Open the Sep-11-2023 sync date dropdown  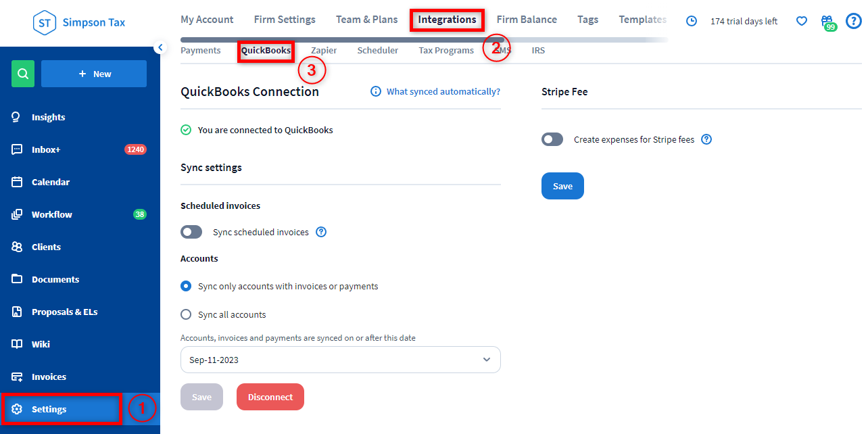tap(340, 360)
